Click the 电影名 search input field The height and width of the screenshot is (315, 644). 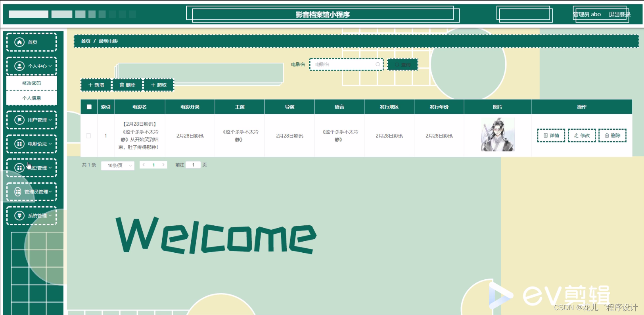[x=346, y=64]
